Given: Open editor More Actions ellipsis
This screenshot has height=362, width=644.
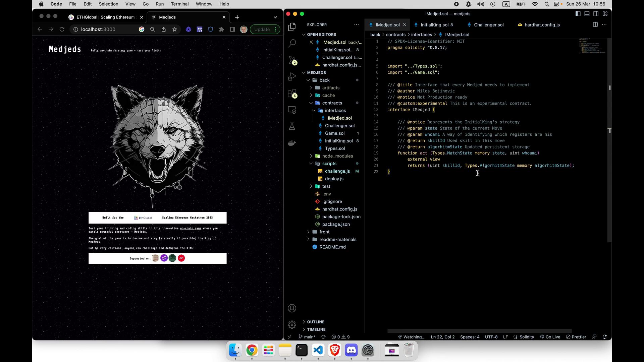Looking at the screenshot, I should point(604,25).
